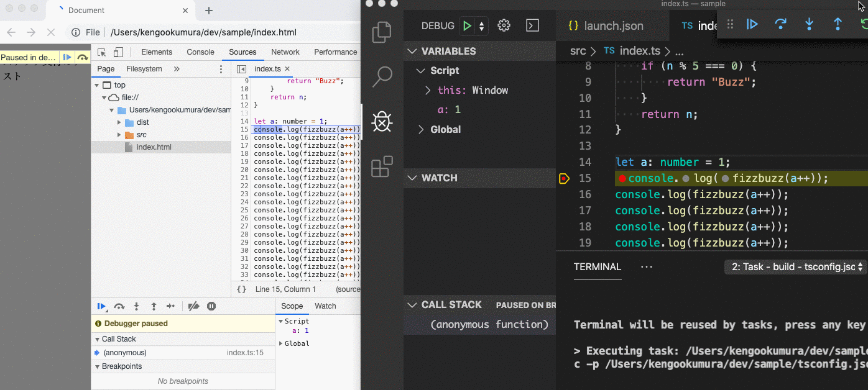The image size is (868, 390).
Task: Open a new Chrome tab
Action: pyautogui.click(x=209, y=11)
